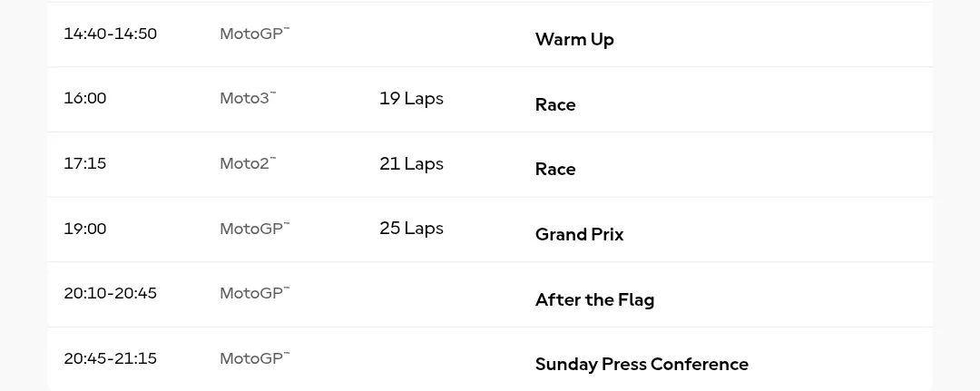Click the 14:40-14:50 time slot
Screen dimensions: 980x391
(x=110, y=34)
